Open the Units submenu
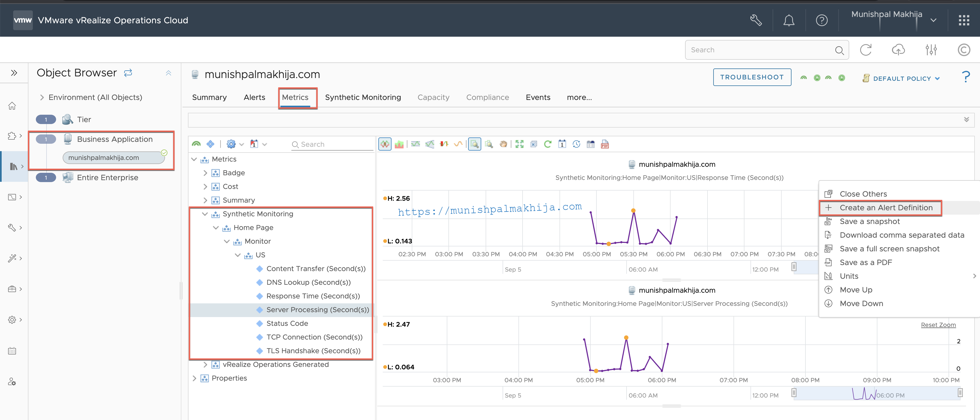Image resolution: width=980 pixels, height=420 pixels. coord(899,277)
